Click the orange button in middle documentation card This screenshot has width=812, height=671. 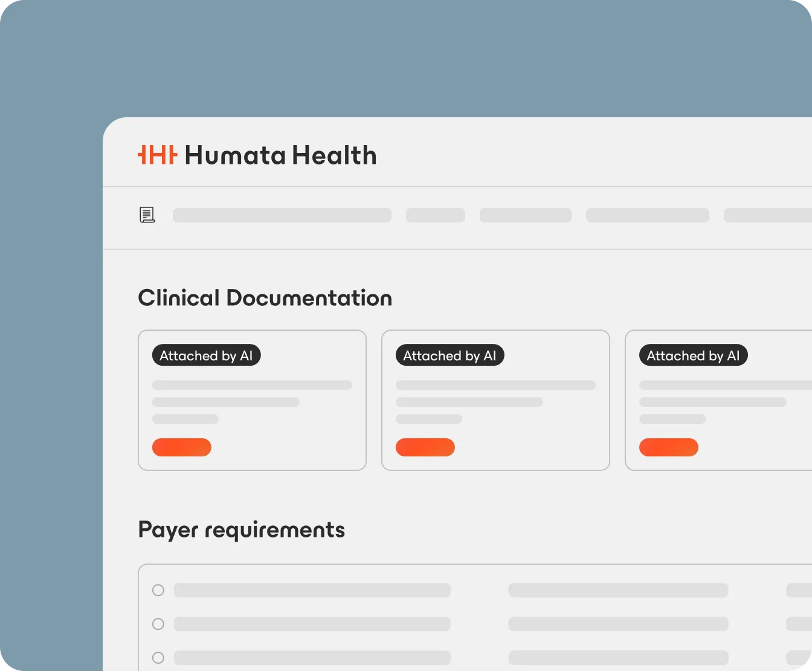coord(425,447)
